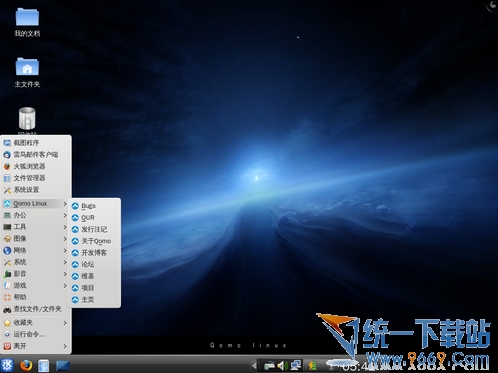Select 项目 project entry in submenu

(94, 288)
